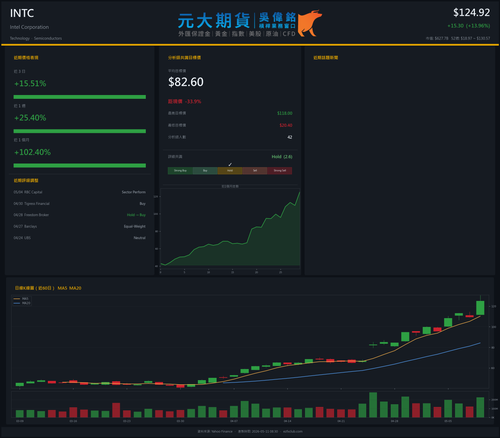
Task: Click the 05/04 RBC Capital rating row
Action: click(x=80, y=192)
